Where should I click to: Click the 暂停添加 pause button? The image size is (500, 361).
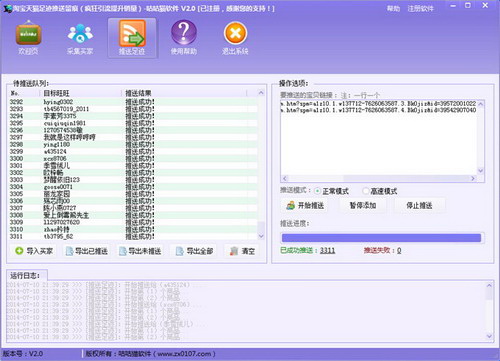coord(363,205)
